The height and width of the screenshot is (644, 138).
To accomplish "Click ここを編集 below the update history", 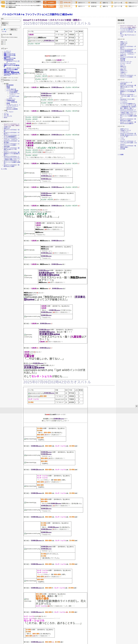I will [120, 154].
